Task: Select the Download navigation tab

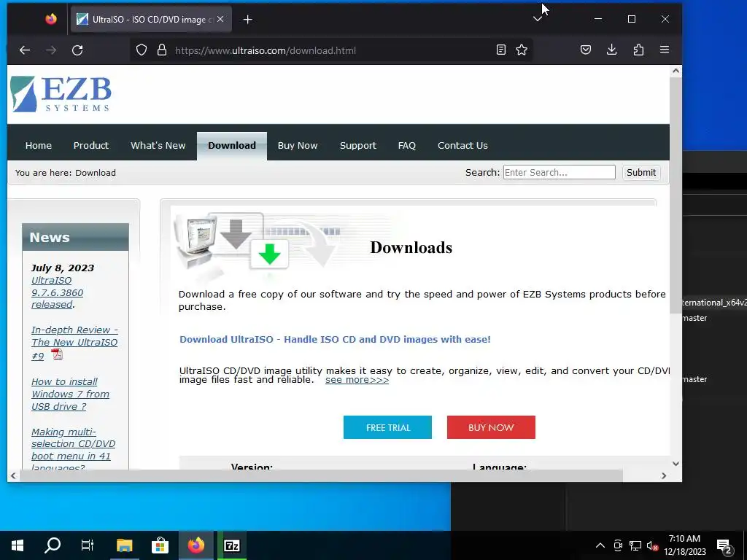Action: pyautogui.click(x=232, y=146)
